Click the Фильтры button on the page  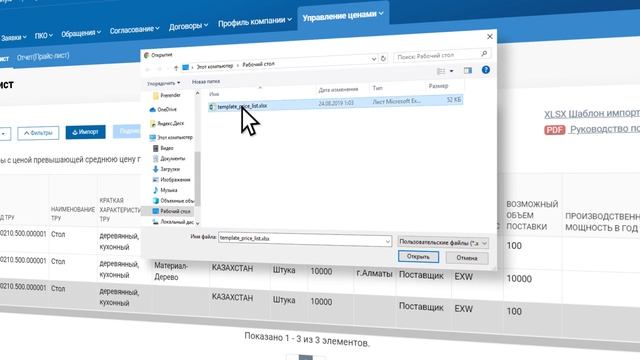[38, 133]
